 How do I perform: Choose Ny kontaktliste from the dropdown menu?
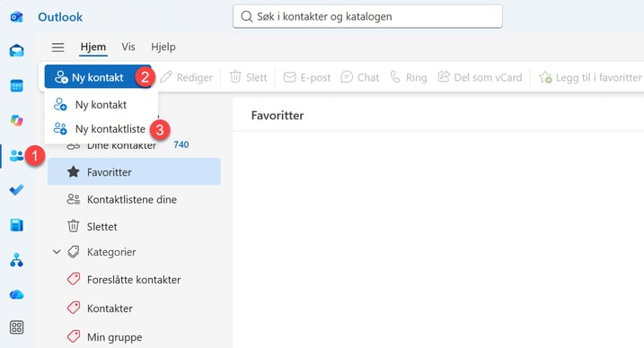101,129
